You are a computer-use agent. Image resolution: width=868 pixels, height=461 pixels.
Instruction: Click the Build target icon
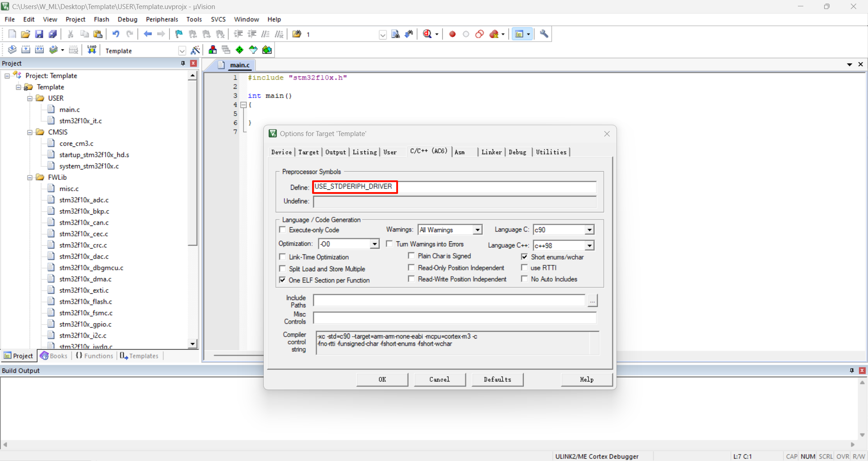tap(26, 50)
